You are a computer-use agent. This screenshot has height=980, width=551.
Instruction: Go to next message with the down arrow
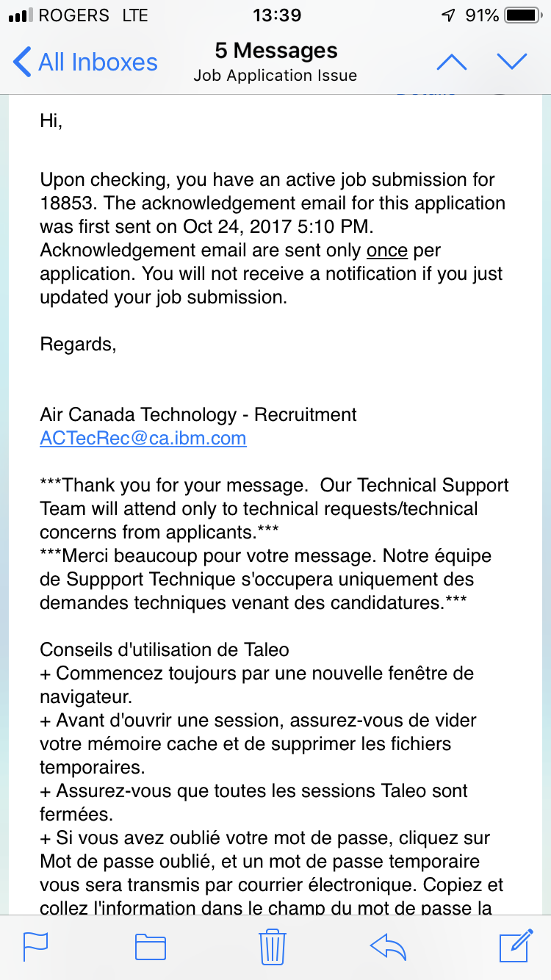coord(512,62)
